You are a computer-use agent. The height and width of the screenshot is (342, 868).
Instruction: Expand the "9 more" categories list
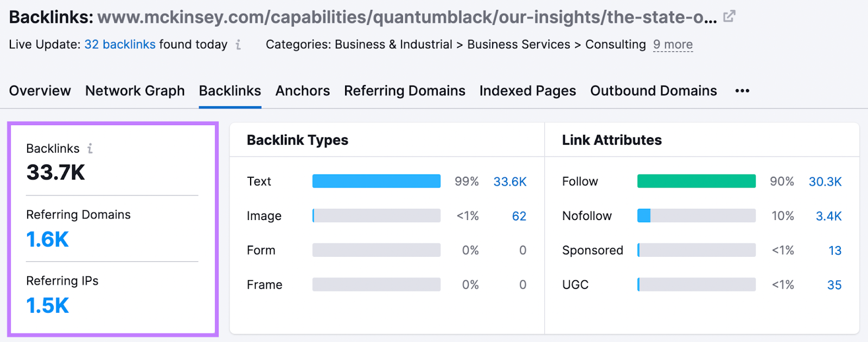pyautogui.click(x=673, y=45)
